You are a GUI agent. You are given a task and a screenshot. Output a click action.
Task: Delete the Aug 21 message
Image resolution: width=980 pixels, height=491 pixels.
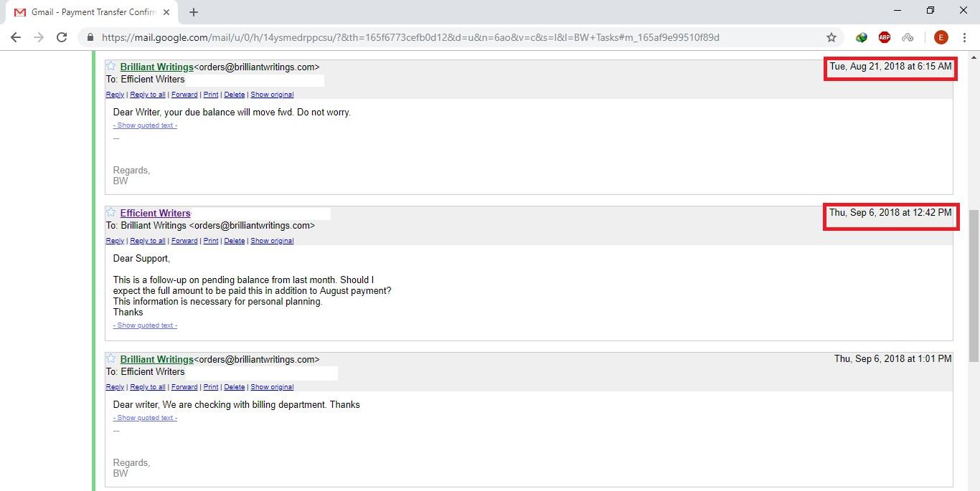235,95
